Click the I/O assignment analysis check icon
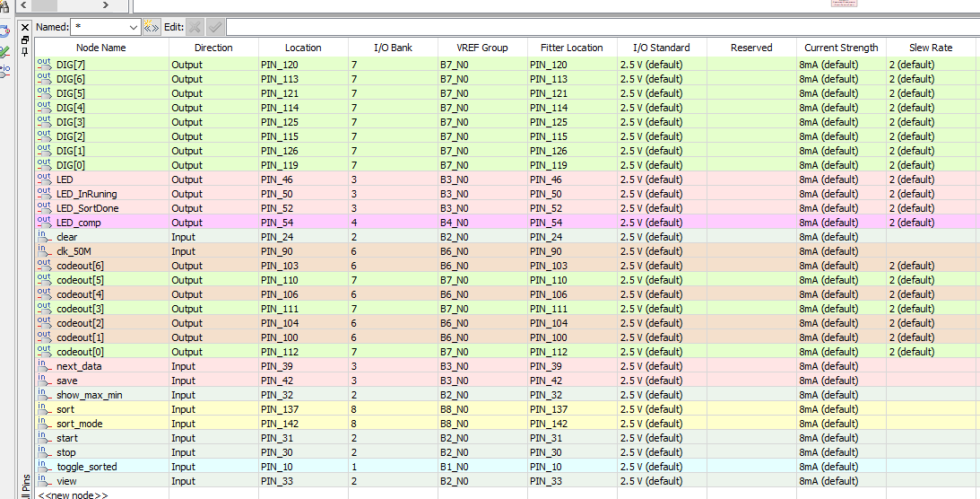The width and height of the screenshot is (980, 499). pyautogui.click(x=4, y=51)
